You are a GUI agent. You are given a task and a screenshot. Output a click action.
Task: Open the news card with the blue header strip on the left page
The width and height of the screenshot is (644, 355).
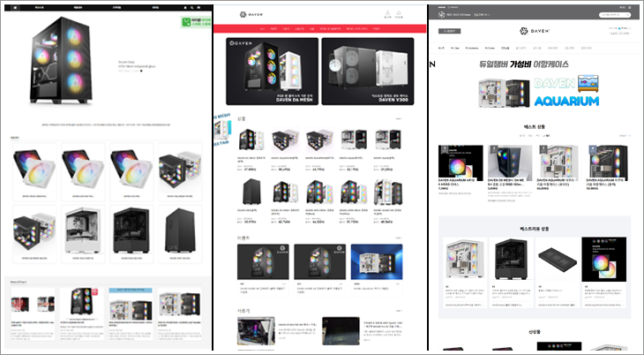[x=131, y=313]
